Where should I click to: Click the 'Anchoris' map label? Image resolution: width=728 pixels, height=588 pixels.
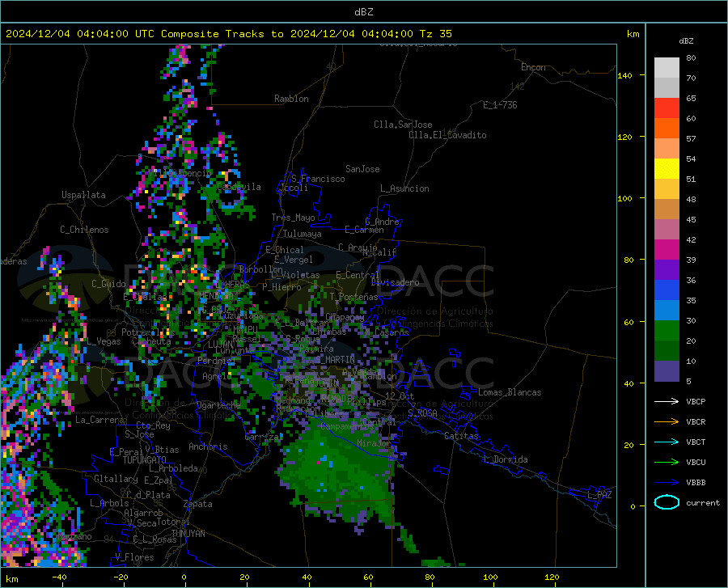[x=208, y=446]
